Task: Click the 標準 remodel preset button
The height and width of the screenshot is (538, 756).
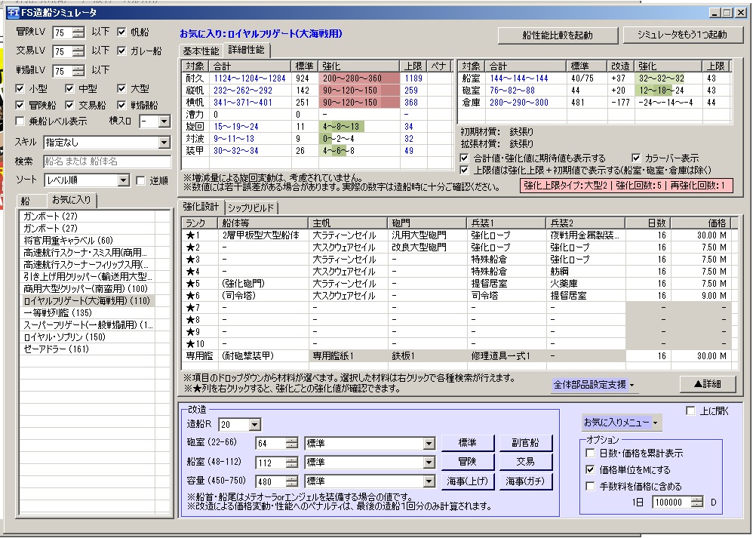Action: (467, 442)
